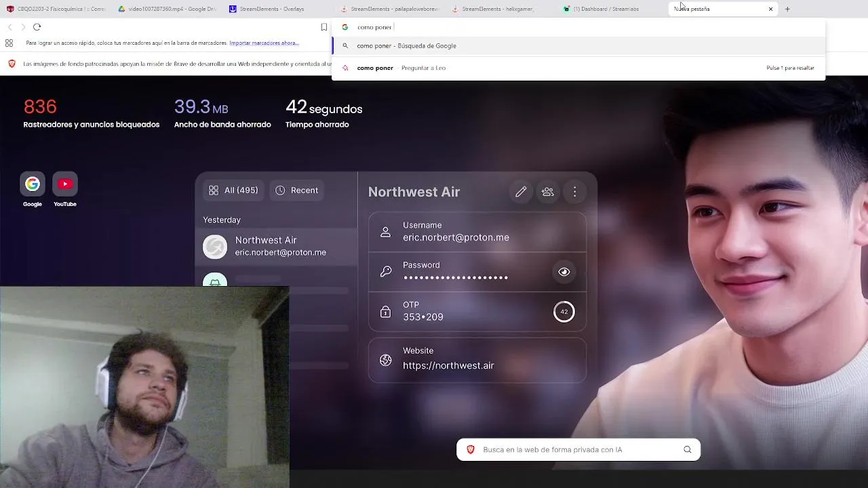
Task: Select 'como poner - Búsqueda de Google' suggestion
Action: pos(578,45)
